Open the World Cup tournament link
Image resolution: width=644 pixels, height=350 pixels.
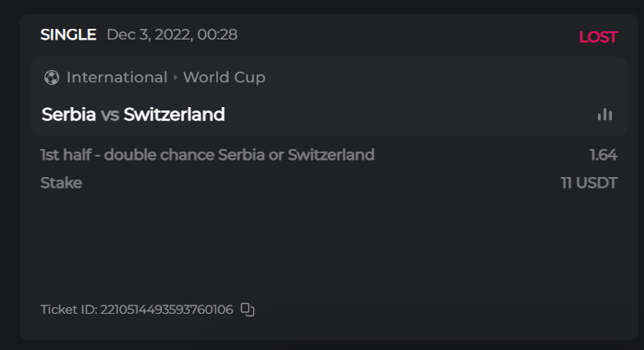pyautogui.click(x=224, y=77)
